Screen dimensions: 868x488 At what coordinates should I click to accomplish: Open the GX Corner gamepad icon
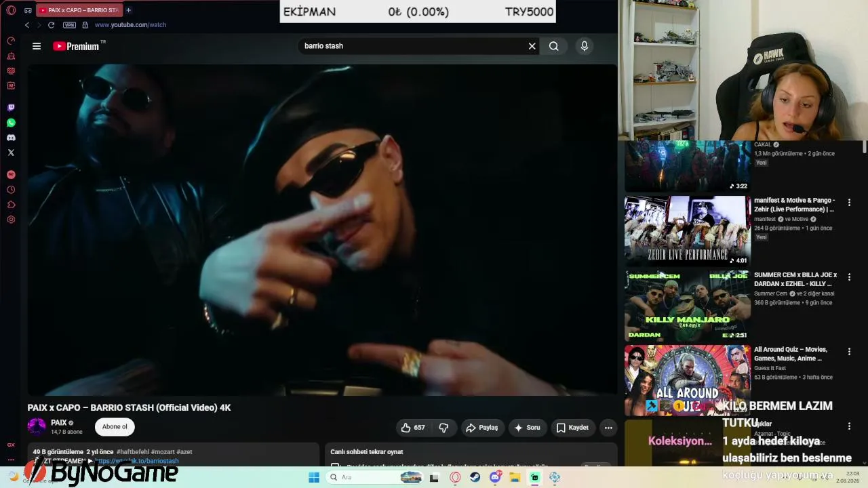pos(28,10)
